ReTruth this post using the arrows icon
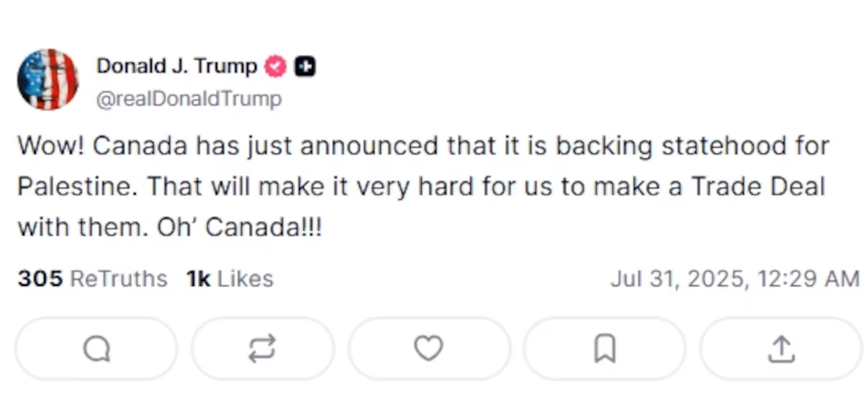868x395 pixels. click(x=263, y=348)
